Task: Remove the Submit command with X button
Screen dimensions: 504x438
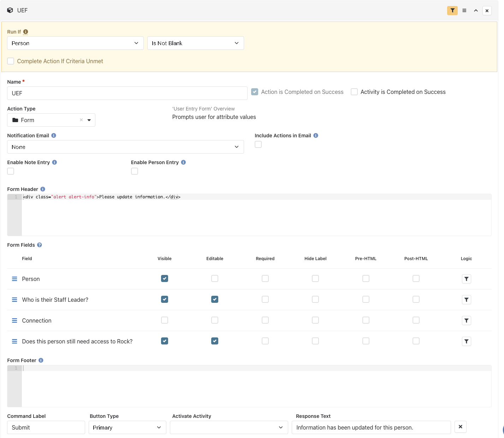Action: pos(461,427)
